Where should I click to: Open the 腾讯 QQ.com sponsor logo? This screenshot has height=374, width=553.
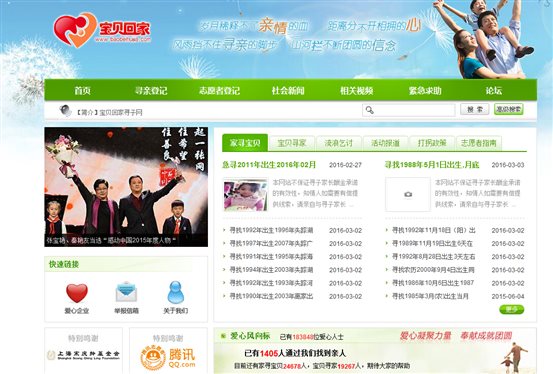tap(168, 358)
